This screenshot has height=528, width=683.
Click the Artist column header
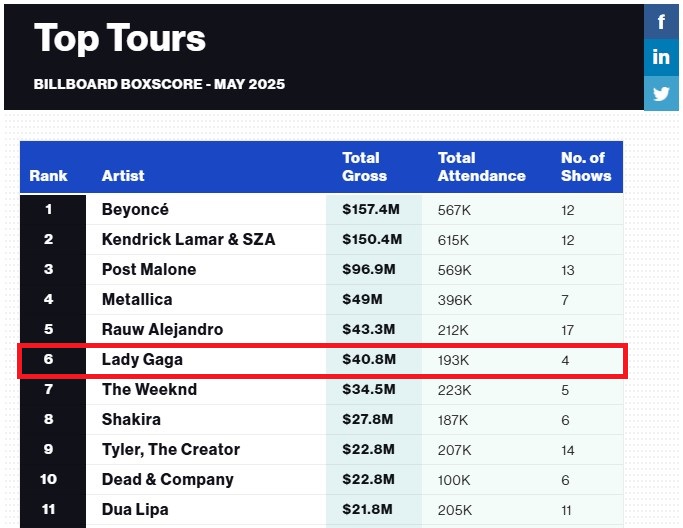coord(123,176)
